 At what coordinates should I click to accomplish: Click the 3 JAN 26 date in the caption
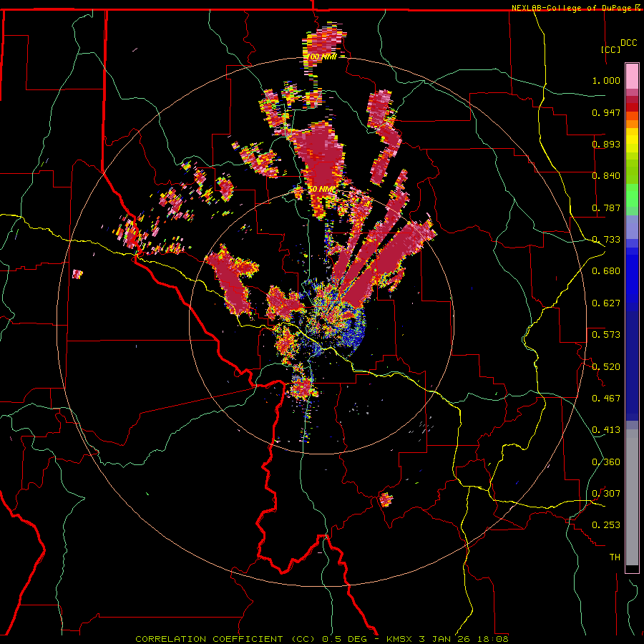click(444, 639)
